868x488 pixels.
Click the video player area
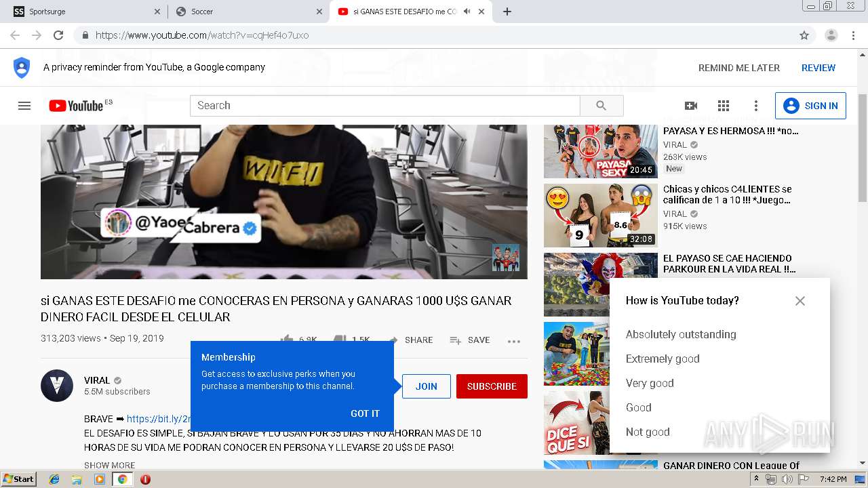pyautogui.click(x=283, y=202)
